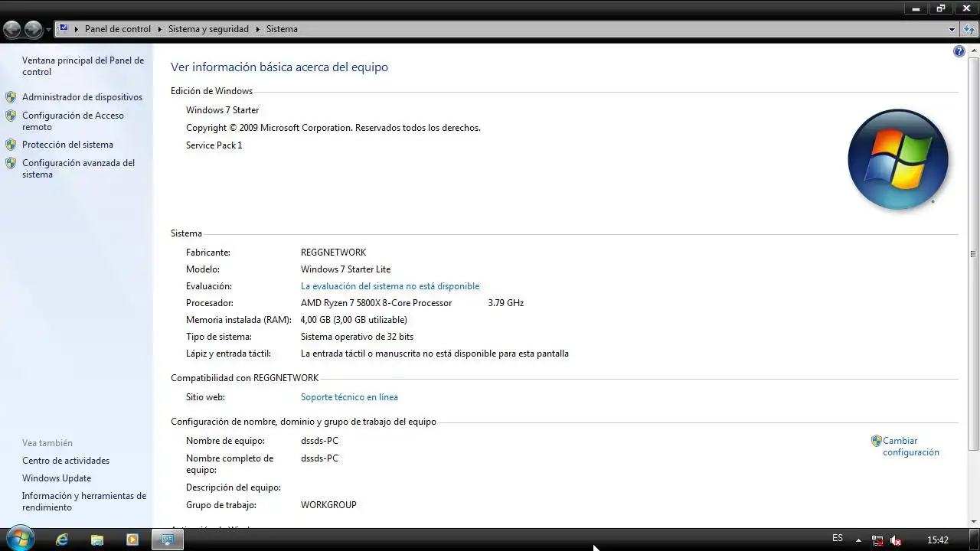Click the 3.79 GHz value
This screenshot has width=980, height=551.
tap(505, 303)
